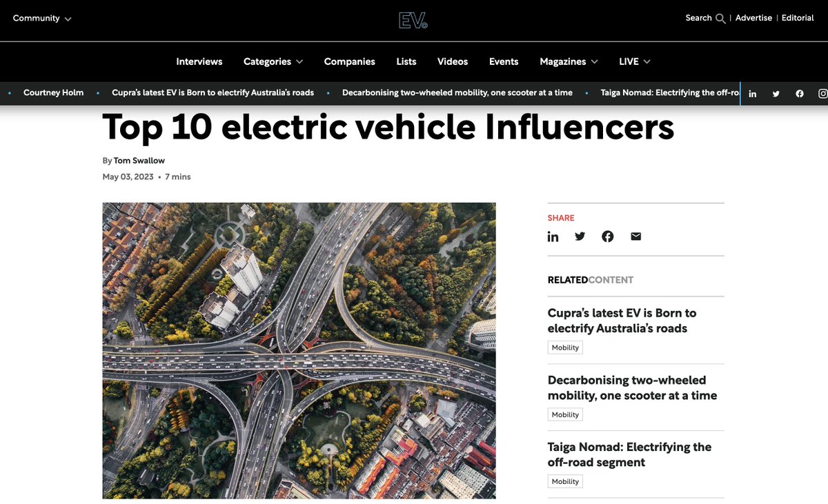The width and height of the screenshot is (828, 504).
Task: Open ticker headline Decarbonising two-wheeled mobility
Action: click(x=457, y=92)
